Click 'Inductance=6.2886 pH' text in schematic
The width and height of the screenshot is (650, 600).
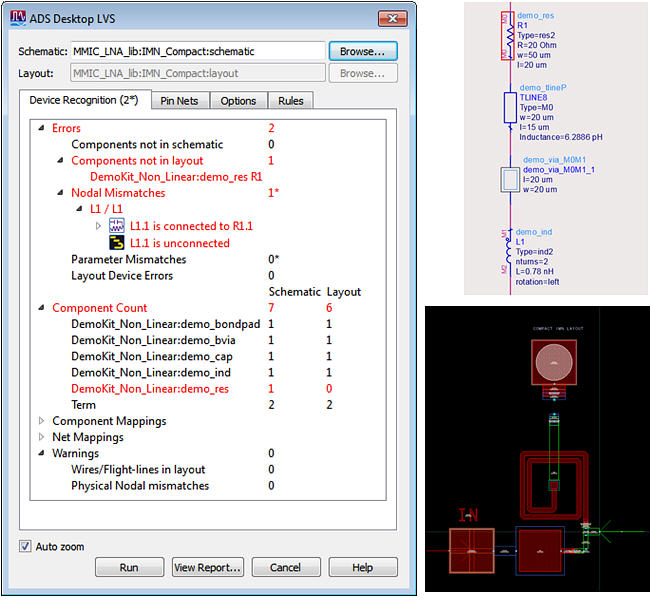click(x=561, y=137)
